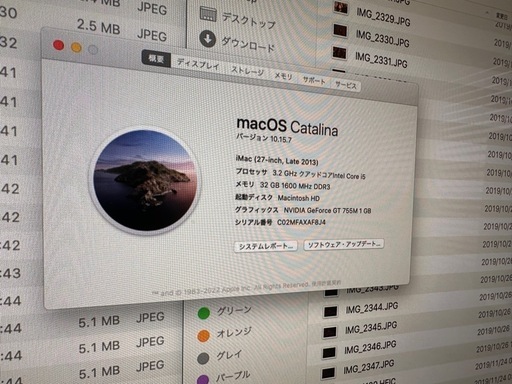Click the IMG_2347.JPG file thumbnail icon
512x384 pixels.
[328, 374]
